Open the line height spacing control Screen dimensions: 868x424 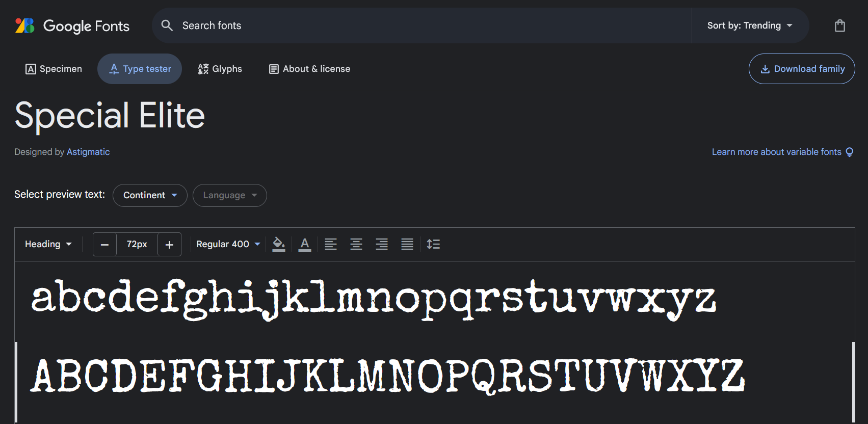pos(433,244)
